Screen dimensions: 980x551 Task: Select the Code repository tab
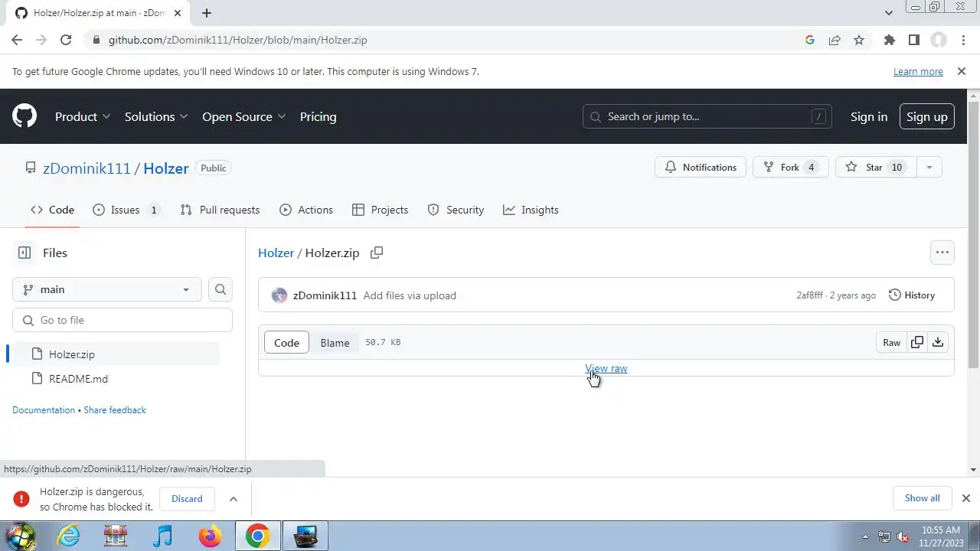pyautogui.click(x=52, y=210)
